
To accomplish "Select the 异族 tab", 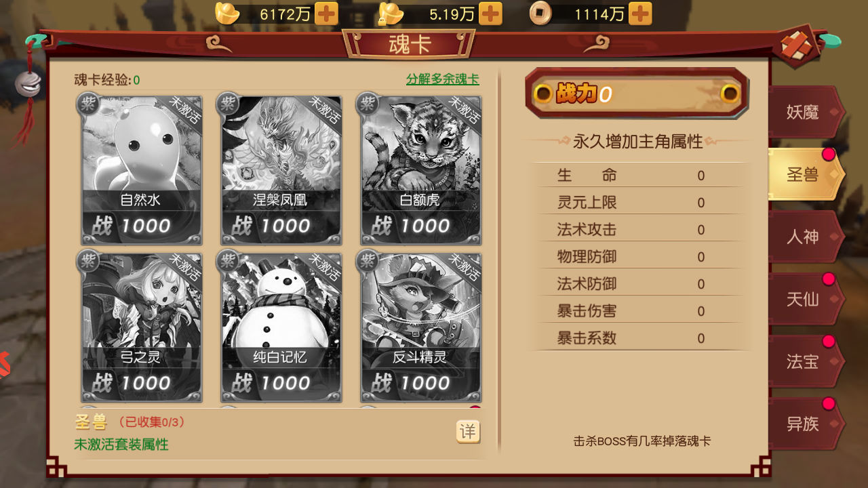I will coord(806,424).
